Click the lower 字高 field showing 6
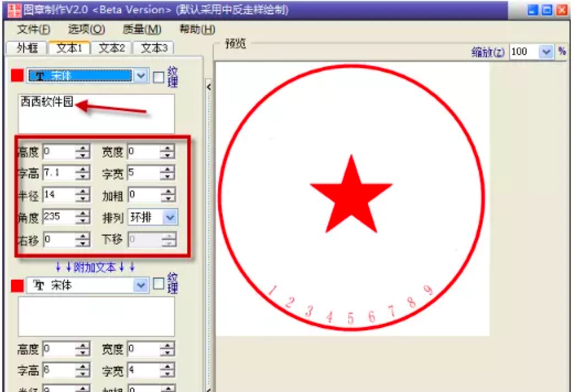 pos(59,371)
